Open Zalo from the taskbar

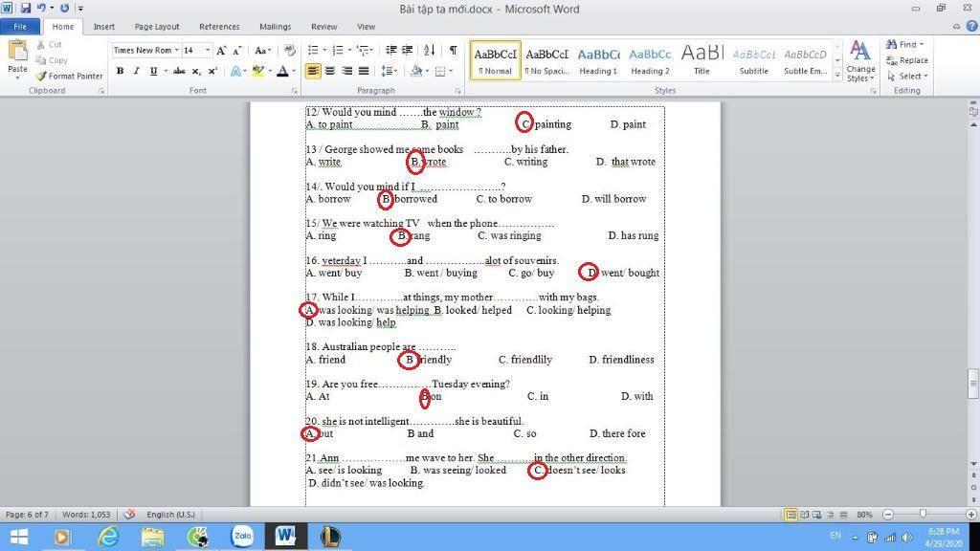click(x=242, y=536)
